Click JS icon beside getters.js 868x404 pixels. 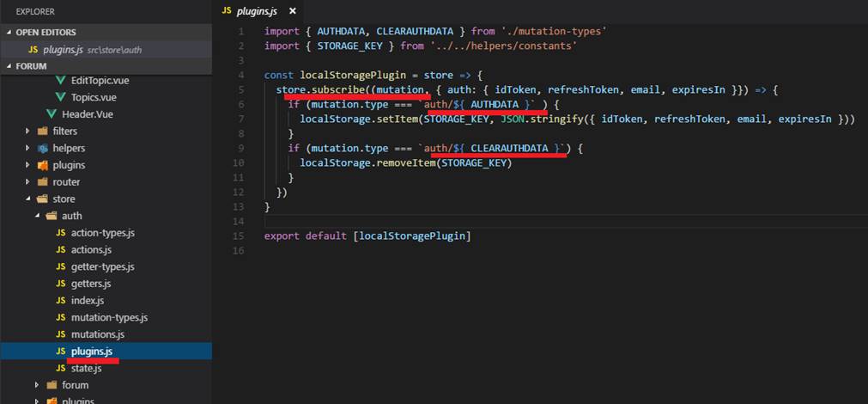coord(61,284)
